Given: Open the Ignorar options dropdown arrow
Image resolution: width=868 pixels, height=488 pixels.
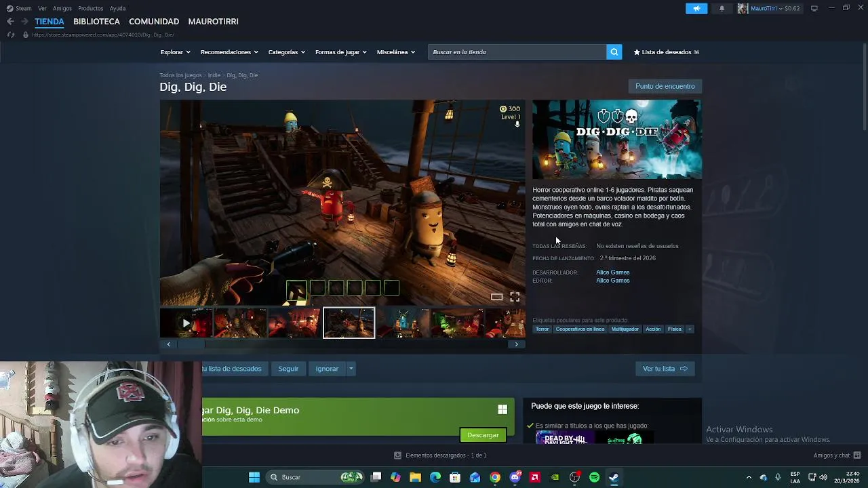Looking at the screenshot, I should 351,369.
